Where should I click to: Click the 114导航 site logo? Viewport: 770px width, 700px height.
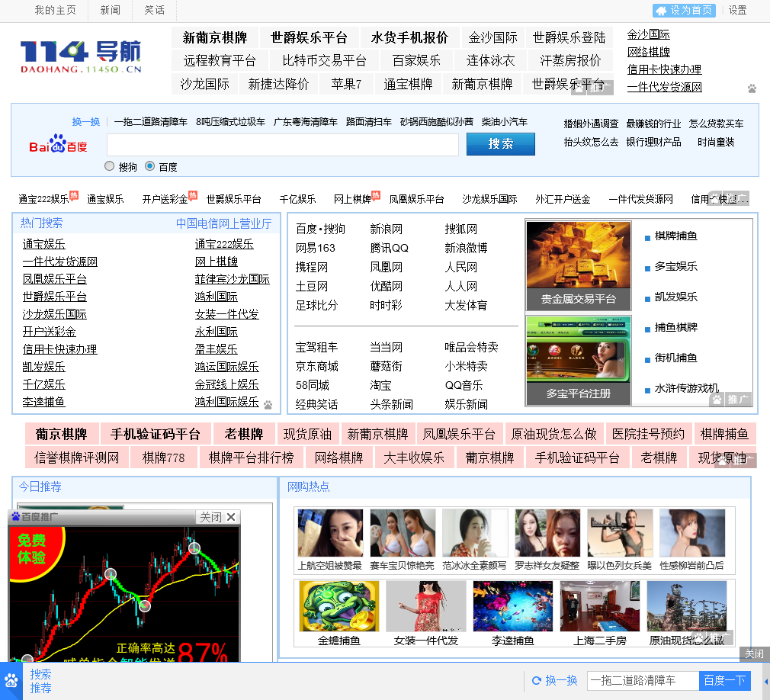[81, 57]
